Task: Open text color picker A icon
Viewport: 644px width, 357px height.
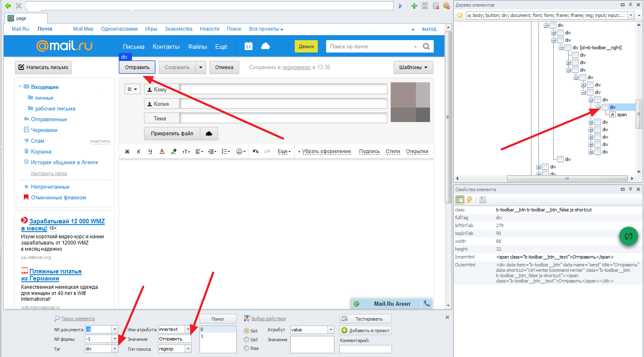Action: pyautogui.click(x=162, y=151)
